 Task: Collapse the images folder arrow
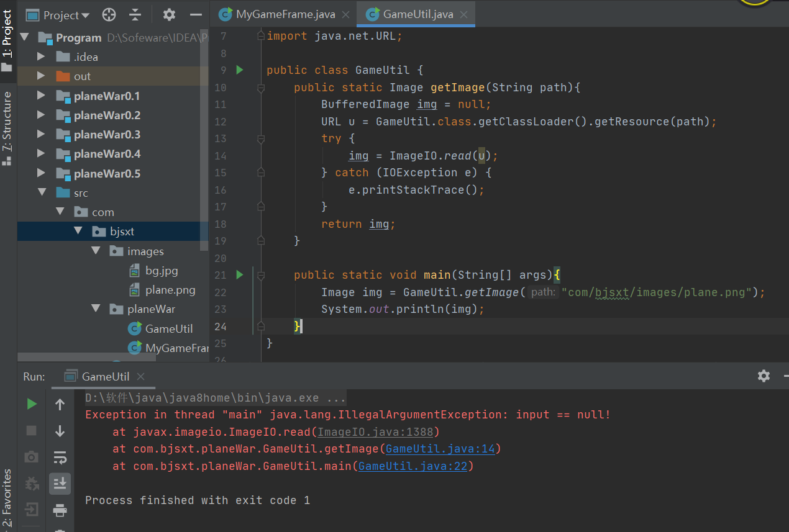pyautogui.click(x=96, y=251)
